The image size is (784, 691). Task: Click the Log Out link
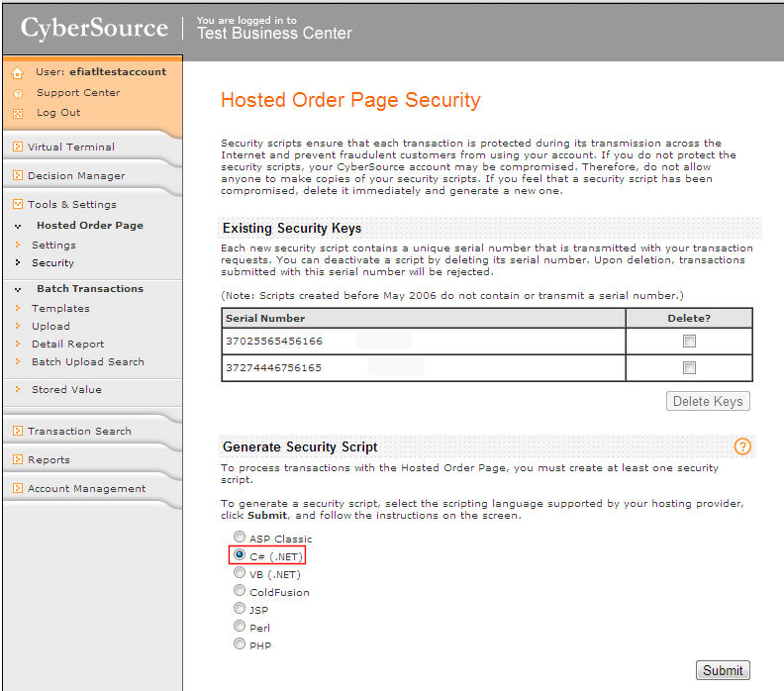58,113
